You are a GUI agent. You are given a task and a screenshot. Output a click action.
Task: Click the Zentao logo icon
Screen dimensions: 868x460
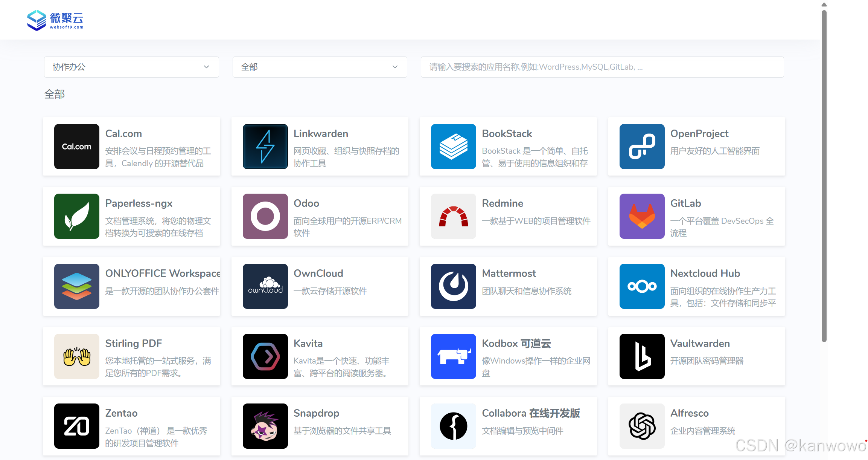76,426
